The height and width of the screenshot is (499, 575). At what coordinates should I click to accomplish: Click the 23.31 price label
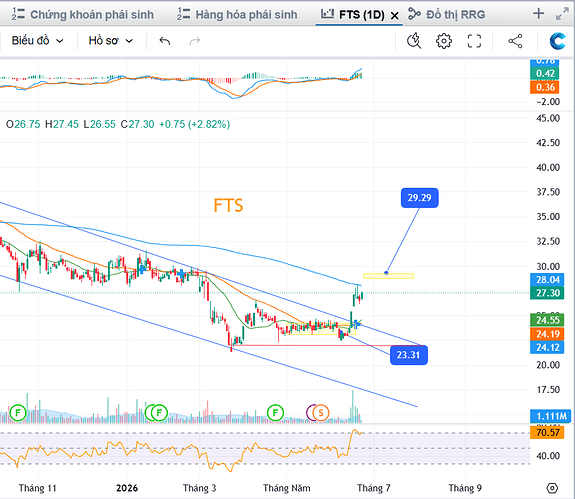pos(409,355)
